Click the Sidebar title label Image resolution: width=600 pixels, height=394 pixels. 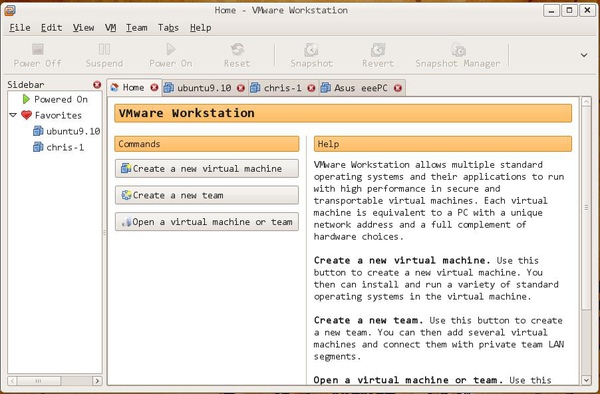point(26,85)
